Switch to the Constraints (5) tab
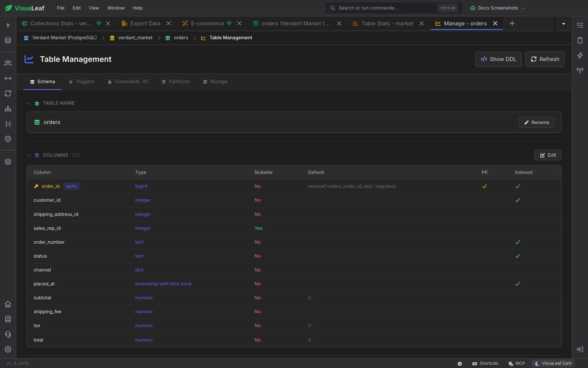Screen dimensions: 588x368 128,82
